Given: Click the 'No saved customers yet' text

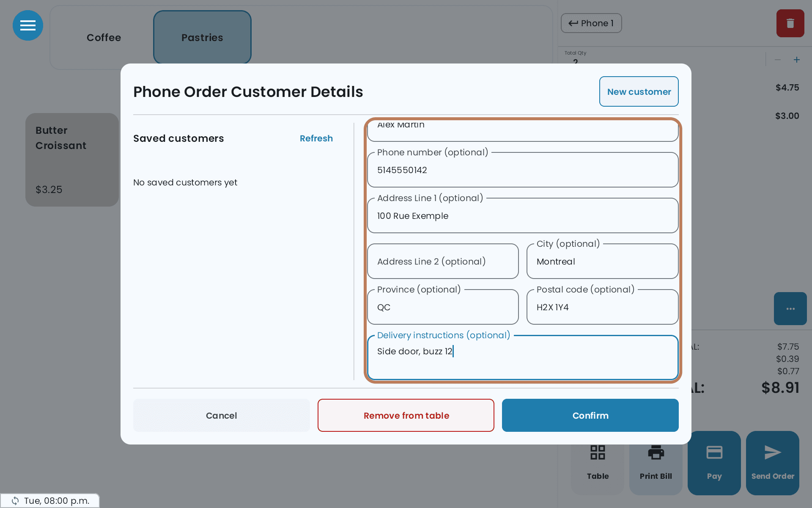Looking at the screenshot, I should (x=185, y=182).
